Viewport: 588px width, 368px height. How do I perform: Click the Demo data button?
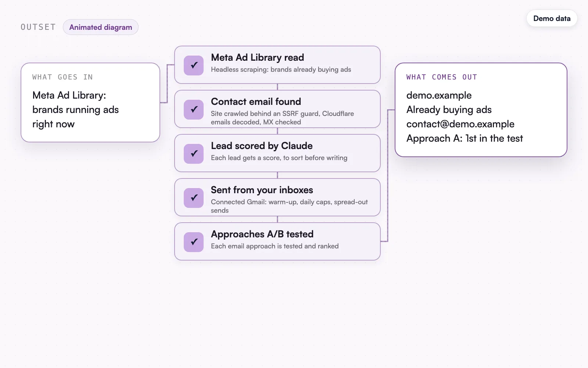point(552,18)
